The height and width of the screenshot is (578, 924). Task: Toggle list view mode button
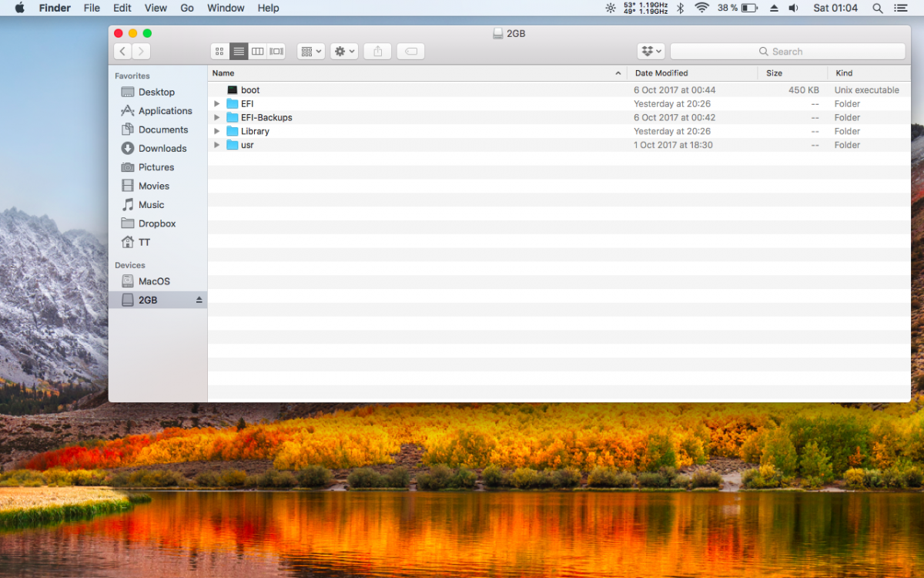click(239, 52)
